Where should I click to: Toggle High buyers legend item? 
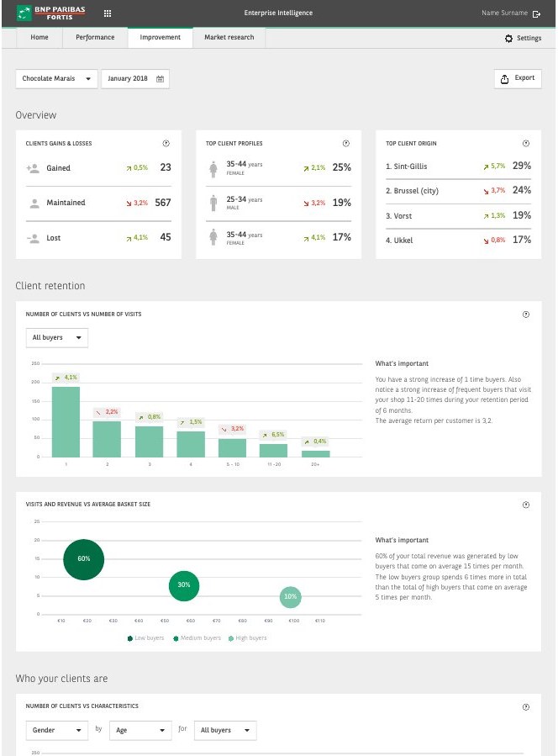click(x=247, y=638)
